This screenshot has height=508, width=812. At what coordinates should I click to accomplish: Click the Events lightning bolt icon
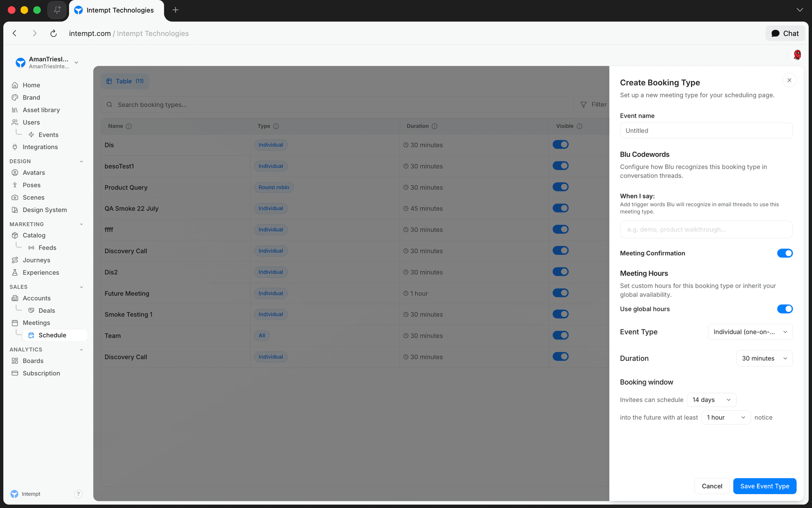31,135
